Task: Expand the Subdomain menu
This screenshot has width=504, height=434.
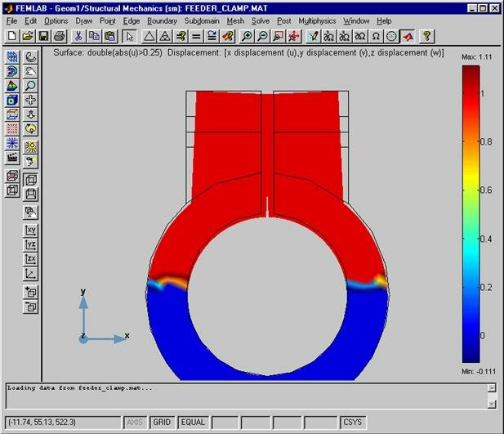Action: point(201,20)
